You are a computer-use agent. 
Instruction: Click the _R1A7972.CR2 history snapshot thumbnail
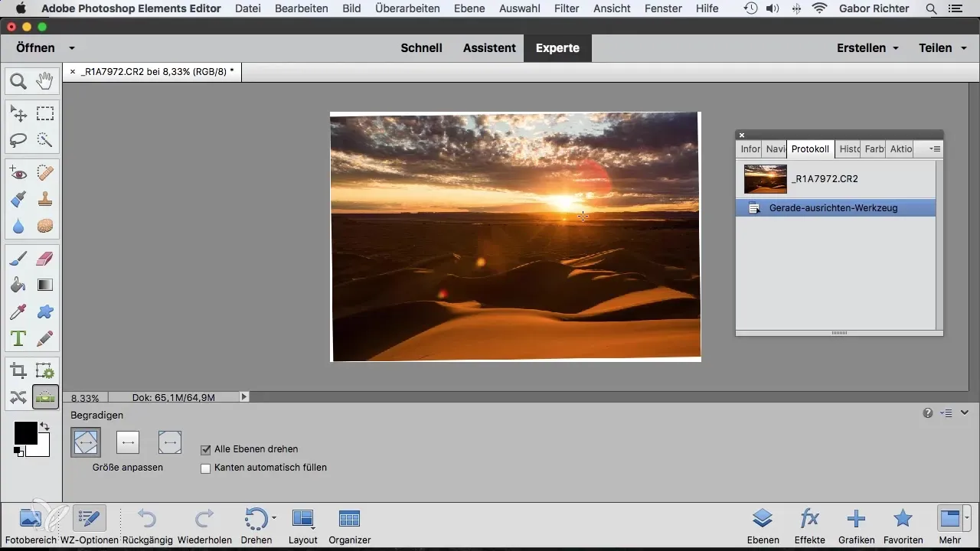click(766, 179)
